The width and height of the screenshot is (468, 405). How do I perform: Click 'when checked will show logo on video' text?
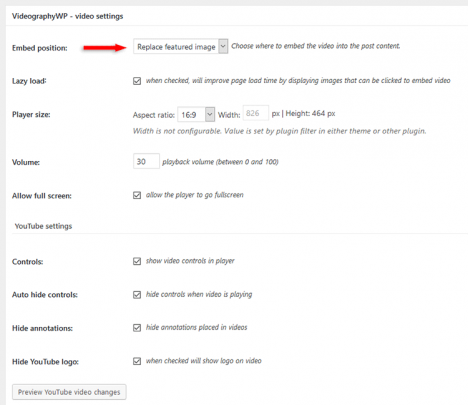pyautogui.click(x=204, y=361)
